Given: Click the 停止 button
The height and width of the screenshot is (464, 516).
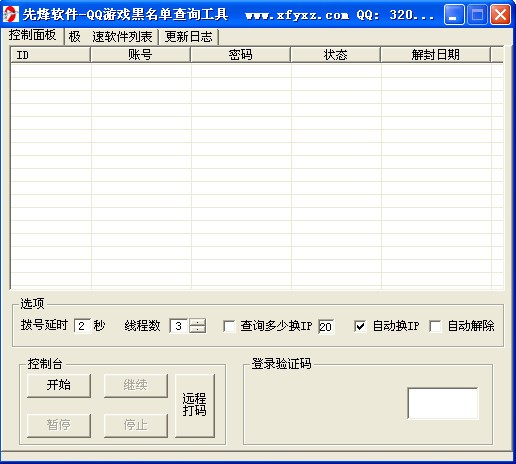Looking at the screenshot, I should 136,425.
